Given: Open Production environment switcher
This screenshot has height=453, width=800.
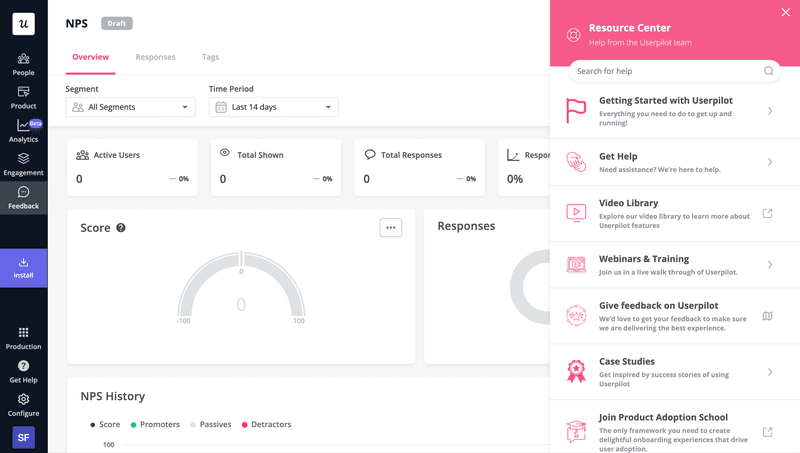Looking at the screenshot, I should [x=23, y=338].
